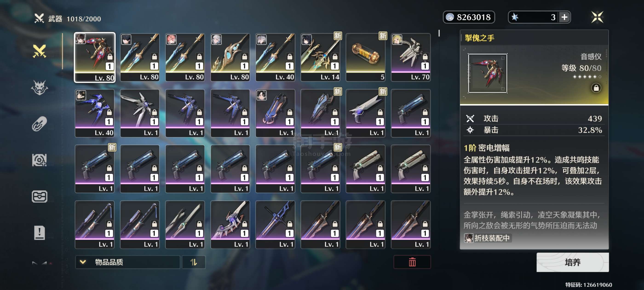This screenshot has height=290, width=644.
Task: Select the capsule-shaped items category icon
Action: tap(40, 124)
